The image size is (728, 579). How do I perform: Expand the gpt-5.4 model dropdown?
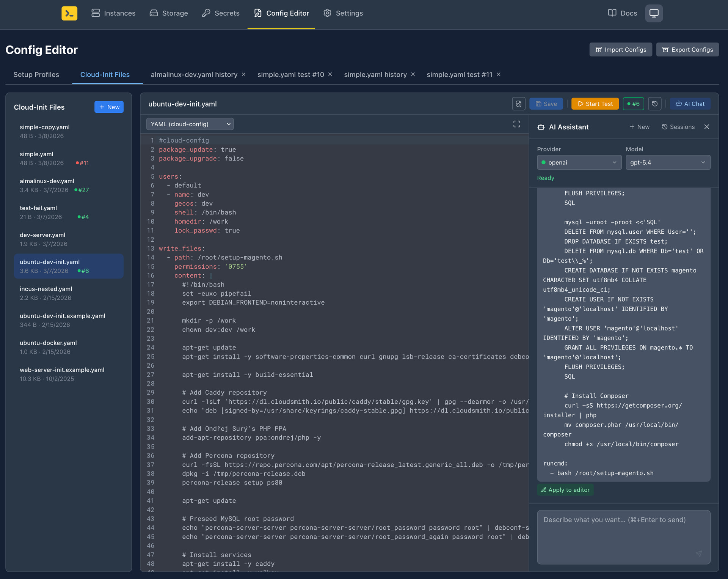(x=667, y=162)
